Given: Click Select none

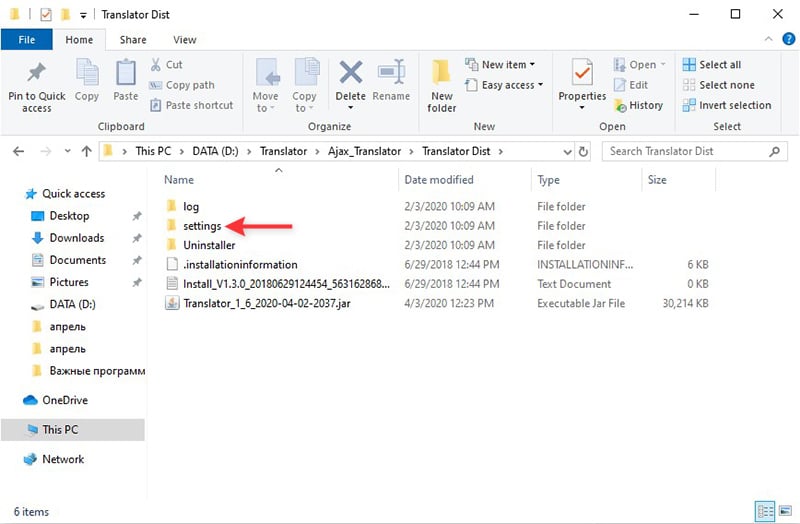Looking at the screenshot, I should pos(718,85).
